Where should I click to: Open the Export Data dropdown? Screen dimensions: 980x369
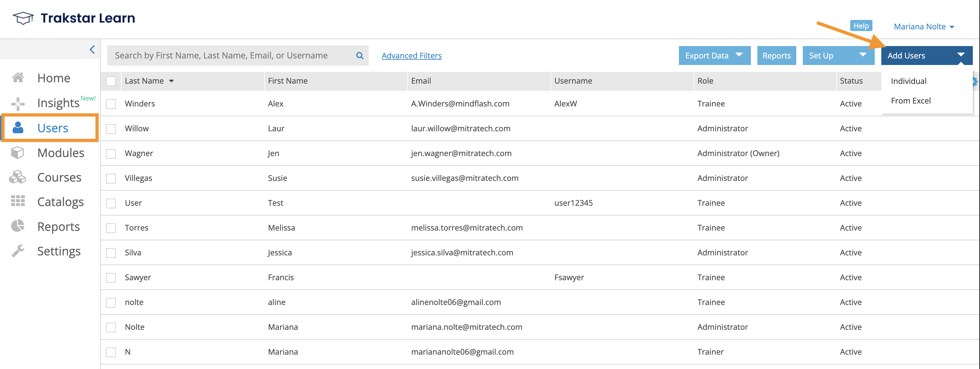(715, 56)
